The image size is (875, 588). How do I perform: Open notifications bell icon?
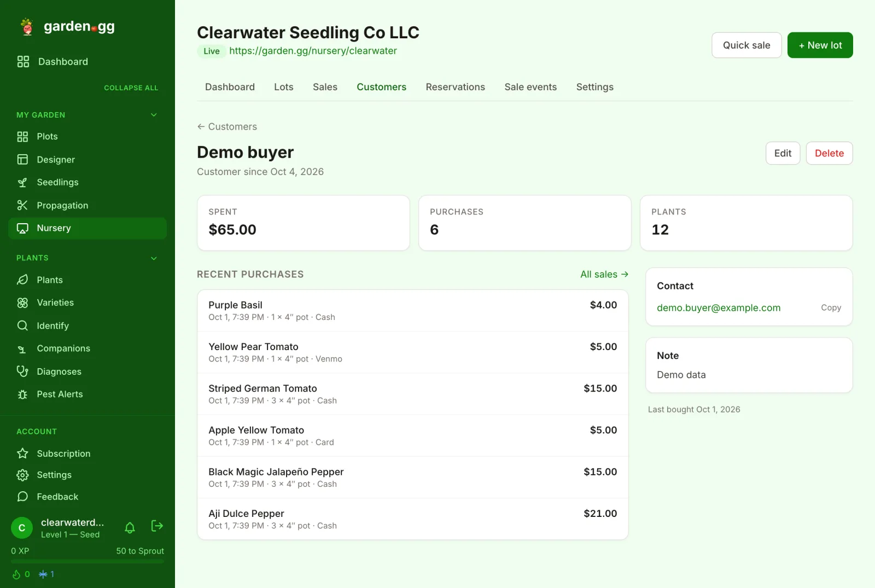[x=130, y=528]
